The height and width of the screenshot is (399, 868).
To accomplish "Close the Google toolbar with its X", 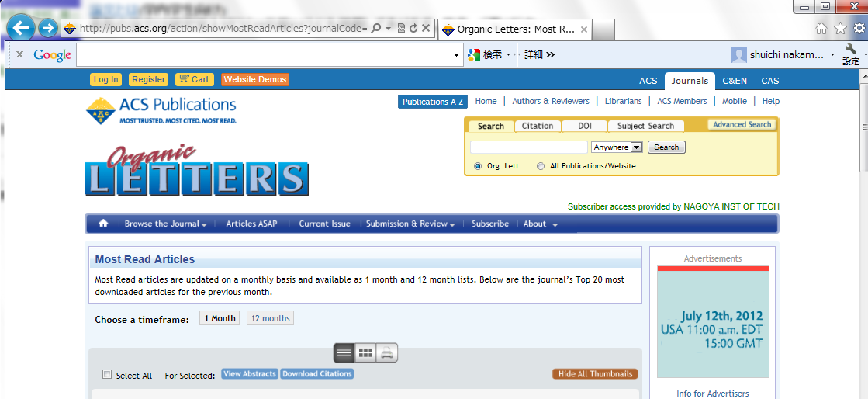I will point(19,54).
